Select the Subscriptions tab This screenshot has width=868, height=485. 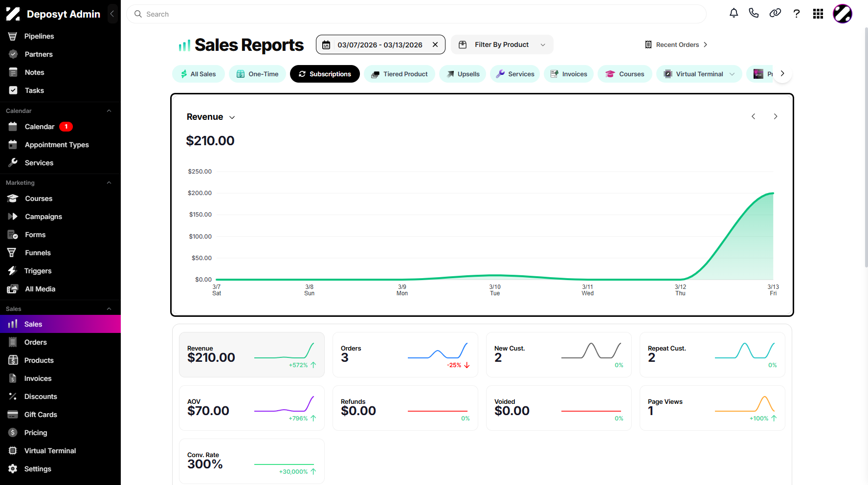[325, 74]
